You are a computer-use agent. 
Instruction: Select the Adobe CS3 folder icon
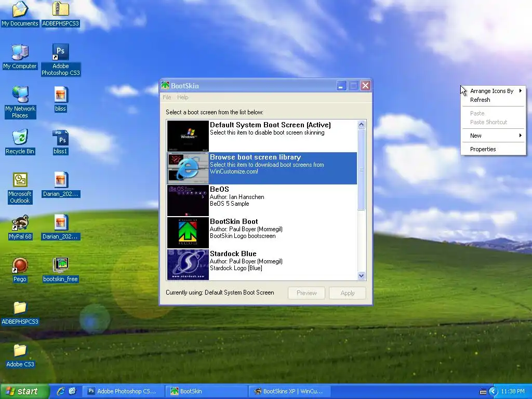tap(20, 355)
